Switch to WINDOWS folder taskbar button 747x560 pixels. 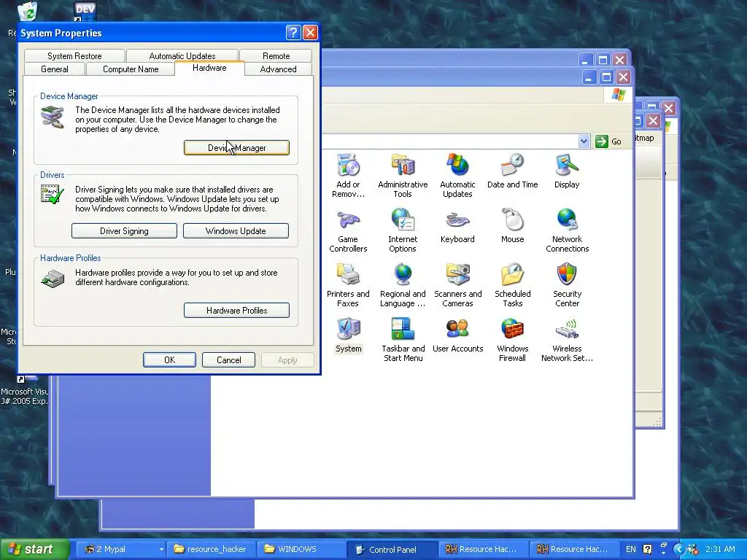[x=300, y=550]
